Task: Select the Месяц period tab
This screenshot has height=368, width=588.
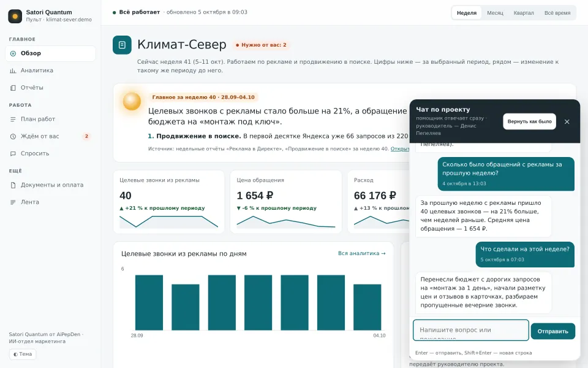Action: click(x=495, y=13)
